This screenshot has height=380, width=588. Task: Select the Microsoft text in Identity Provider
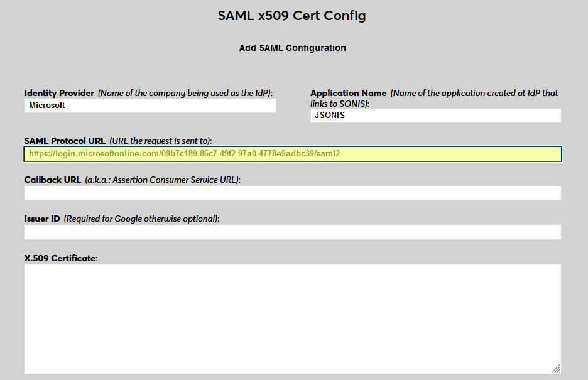click(46, 106)
